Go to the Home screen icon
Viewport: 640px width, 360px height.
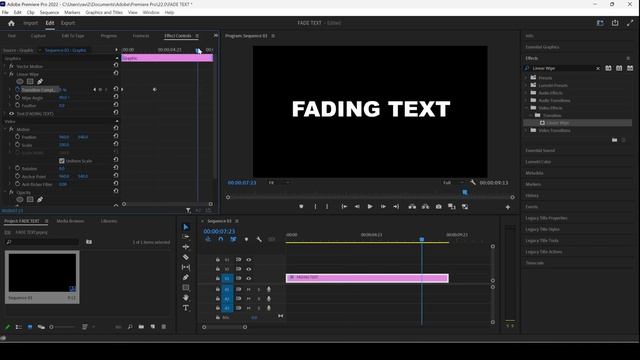pyautogui.click(x=11, y=23)
